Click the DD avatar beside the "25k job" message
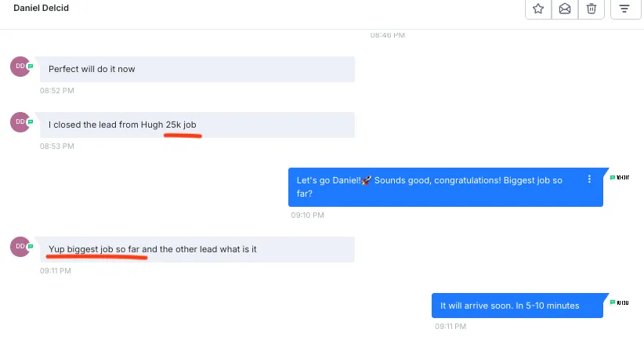The width and height of the screenshot is (644, 340). 20,122
